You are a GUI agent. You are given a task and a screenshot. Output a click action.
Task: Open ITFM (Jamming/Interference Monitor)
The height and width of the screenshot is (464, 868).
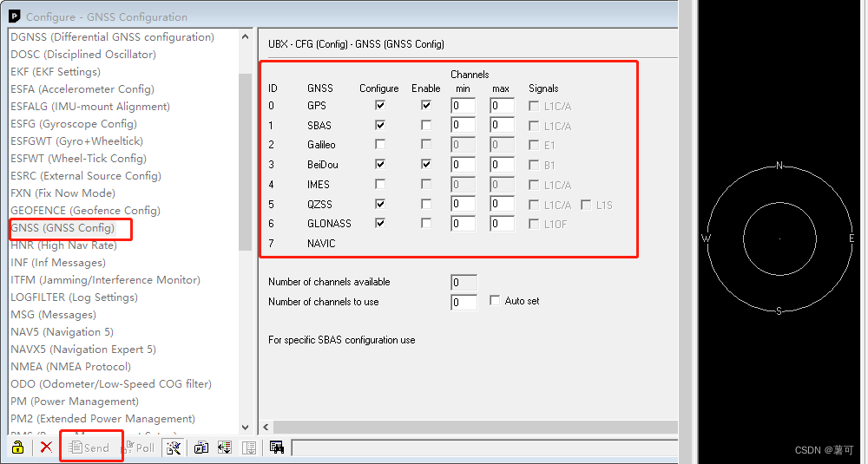click(x=105, y=280)
